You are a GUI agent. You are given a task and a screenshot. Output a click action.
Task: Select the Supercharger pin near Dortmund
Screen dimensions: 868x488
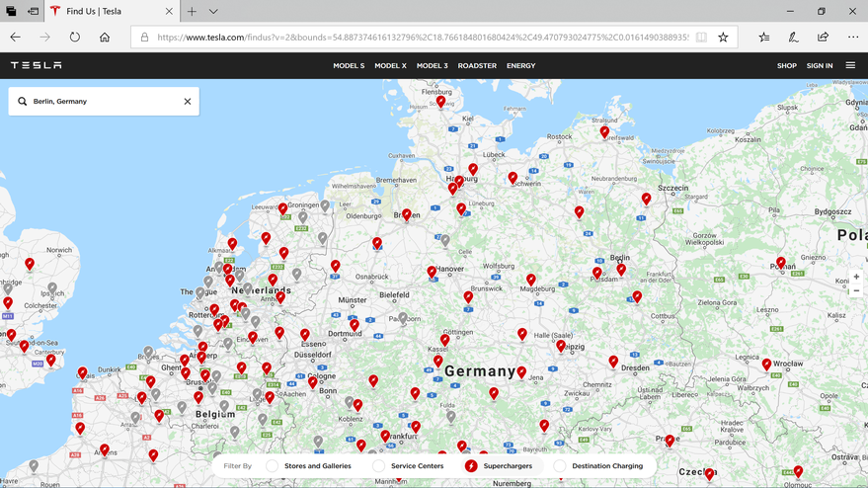pos(355,325)
